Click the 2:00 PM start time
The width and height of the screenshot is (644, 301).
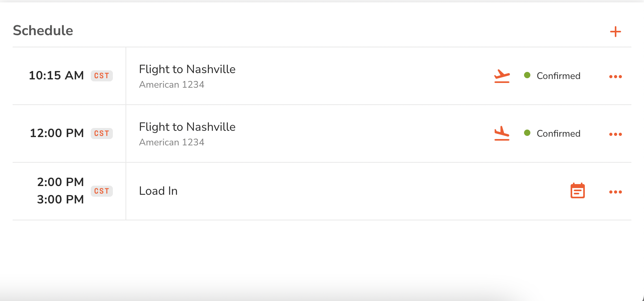click(x=60, y=182)
